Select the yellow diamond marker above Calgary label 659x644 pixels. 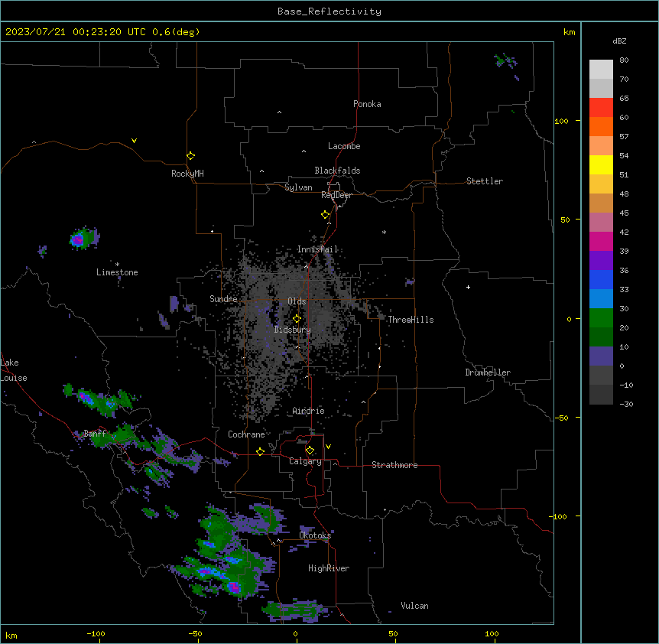point(310,450)
